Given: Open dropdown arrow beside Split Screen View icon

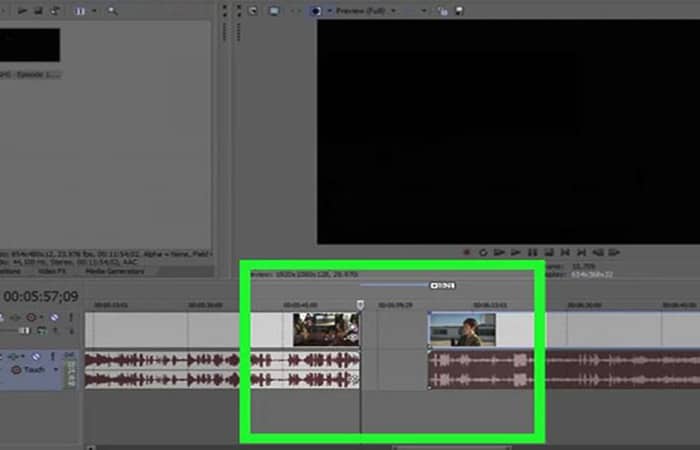Looking at the screenshot, I should point(329,11).
